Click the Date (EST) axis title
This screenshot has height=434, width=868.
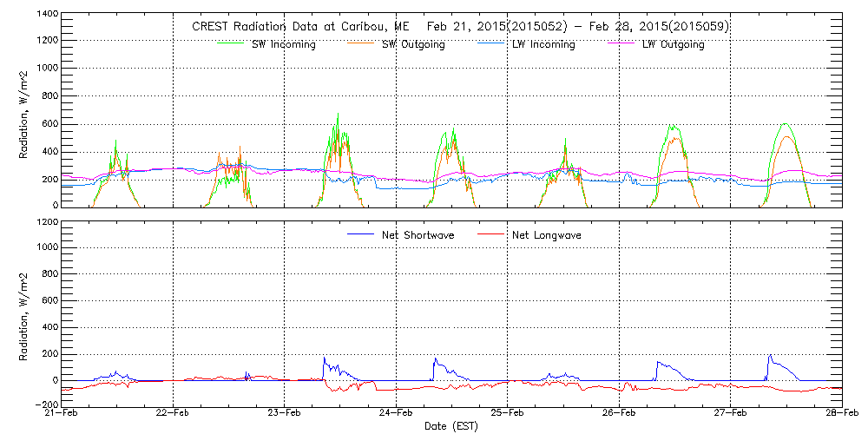[451, 426]
